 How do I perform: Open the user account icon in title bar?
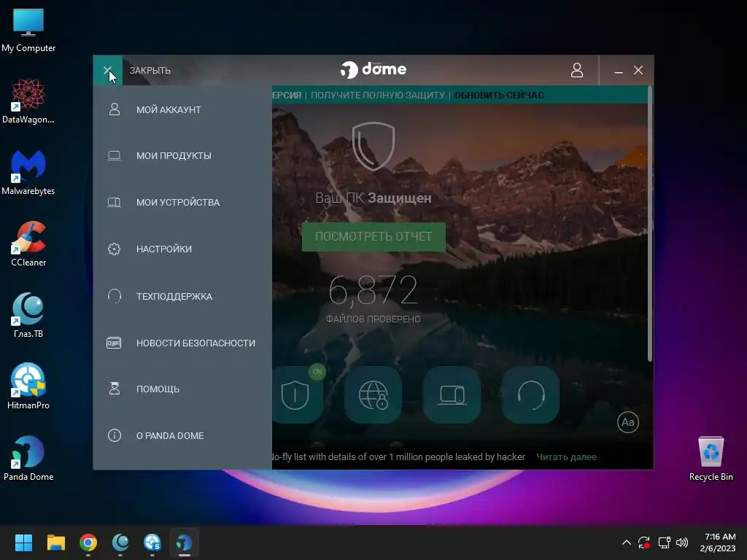[577, 70]
